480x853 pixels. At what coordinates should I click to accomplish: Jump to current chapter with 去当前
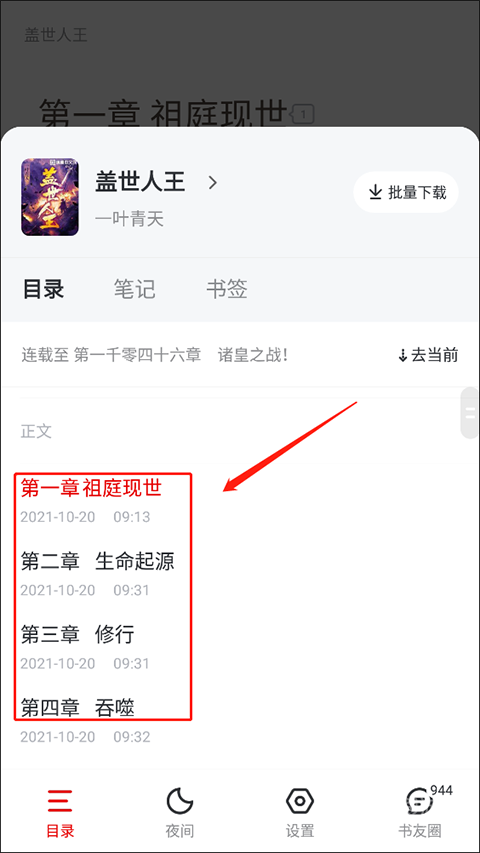point(428,356)
